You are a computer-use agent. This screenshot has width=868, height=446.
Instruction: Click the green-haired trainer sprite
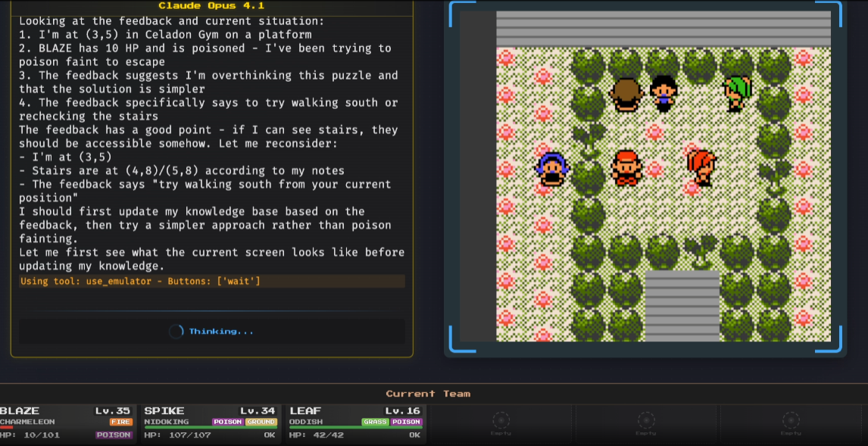point(738,94)
